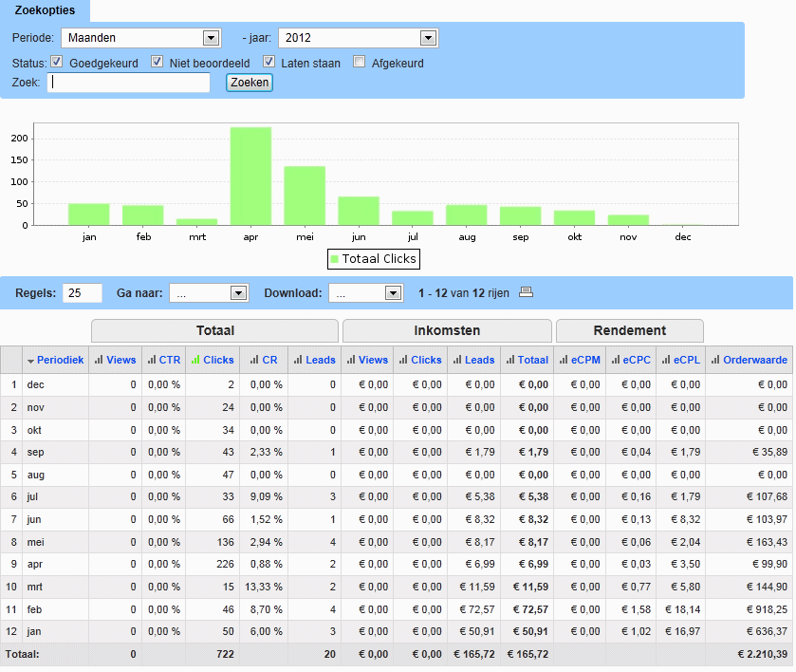Click the chart icon beside Leads under Totaal

coord(298,360)
